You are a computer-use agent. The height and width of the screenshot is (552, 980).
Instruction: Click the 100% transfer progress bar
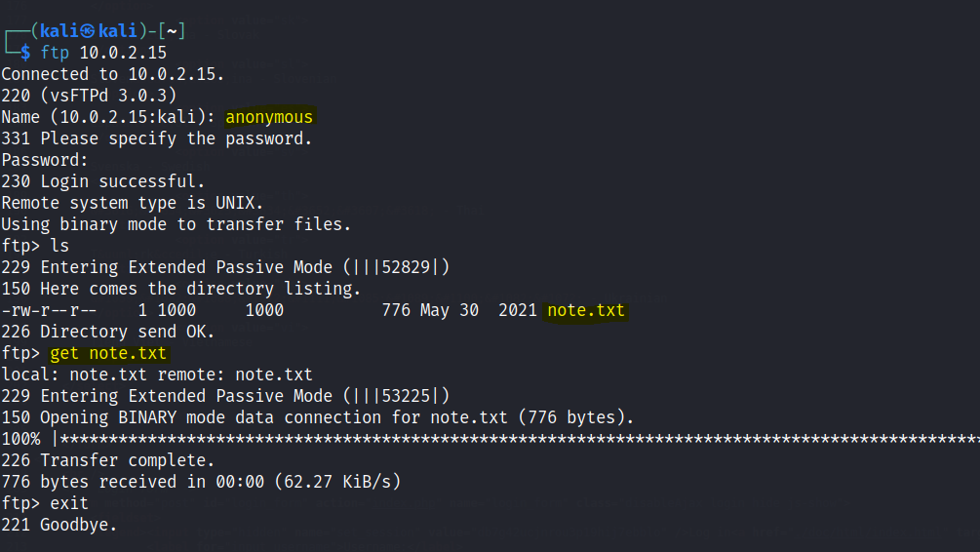click(490, 439)
